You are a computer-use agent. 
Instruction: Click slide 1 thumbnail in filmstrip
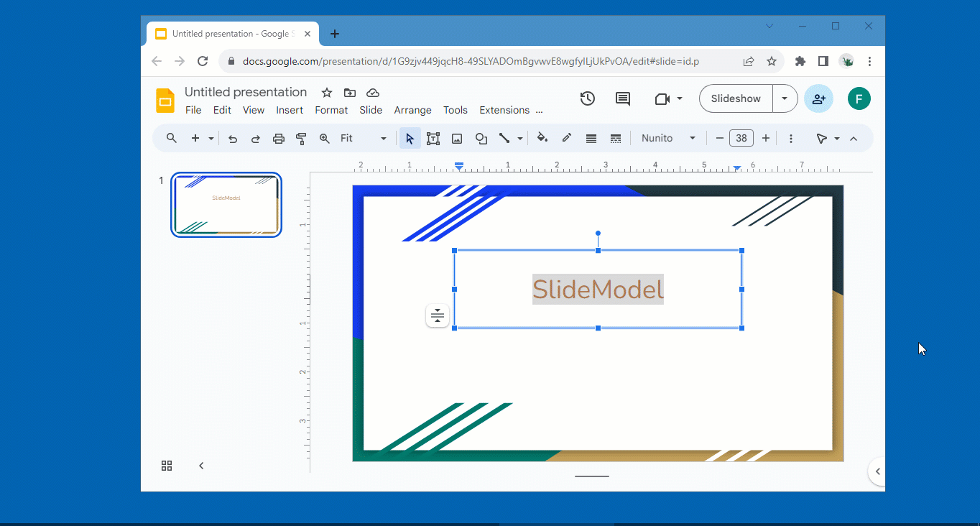tap(226, 204)
